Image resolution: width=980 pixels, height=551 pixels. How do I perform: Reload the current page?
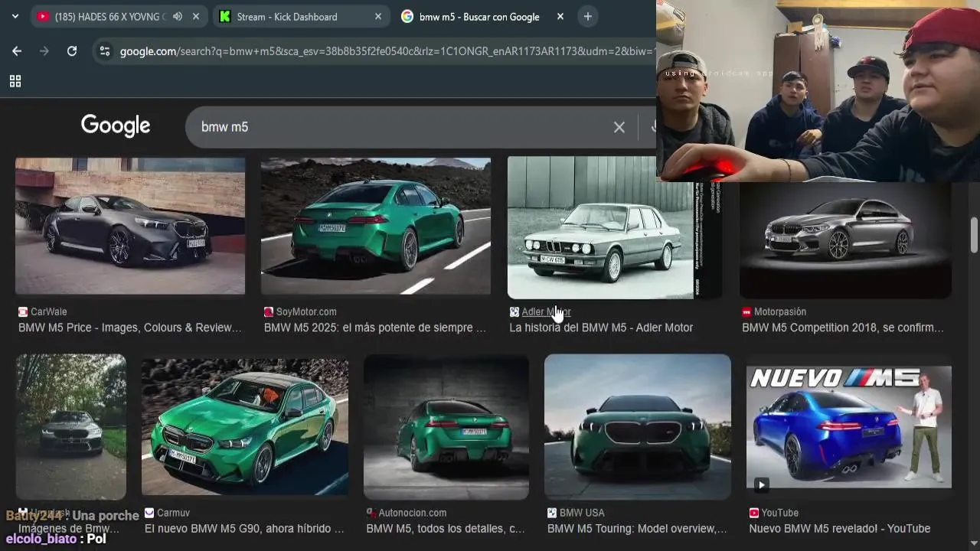[x=72, y=51]
